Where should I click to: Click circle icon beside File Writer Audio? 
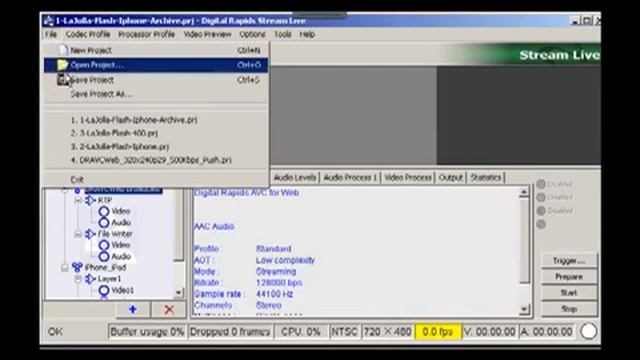coord(104,256)
